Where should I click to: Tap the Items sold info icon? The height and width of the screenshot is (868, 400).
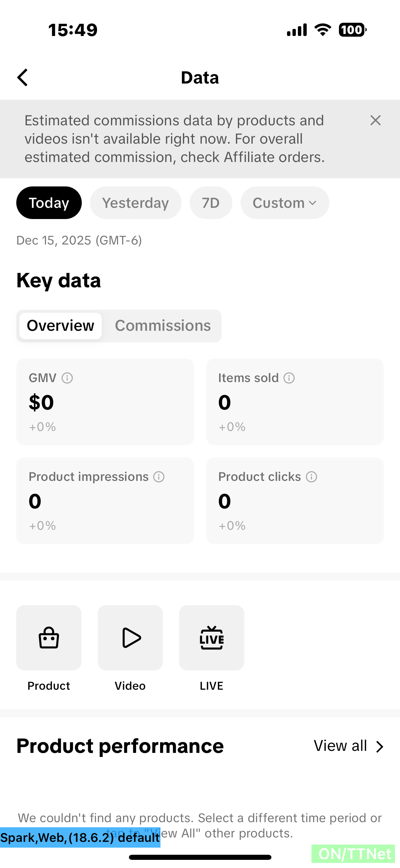[x=289, y=378]
